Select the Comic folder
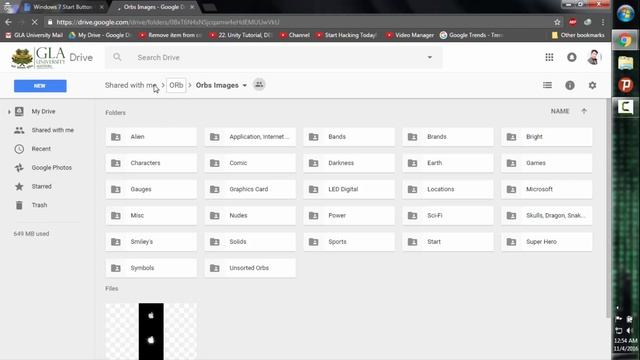Viewport: 640px width, 360px height. coord(250,163)
